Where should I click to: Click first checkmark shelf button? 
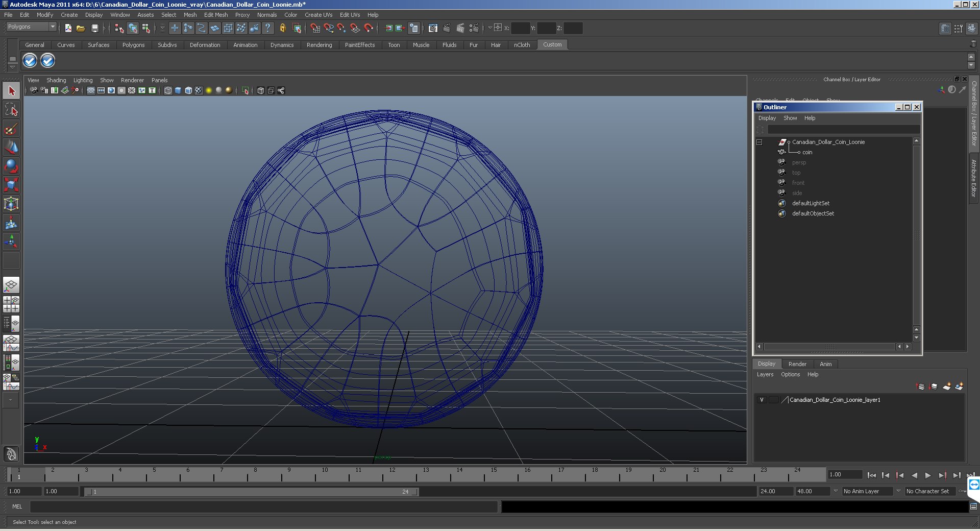(x=30, y=61)
